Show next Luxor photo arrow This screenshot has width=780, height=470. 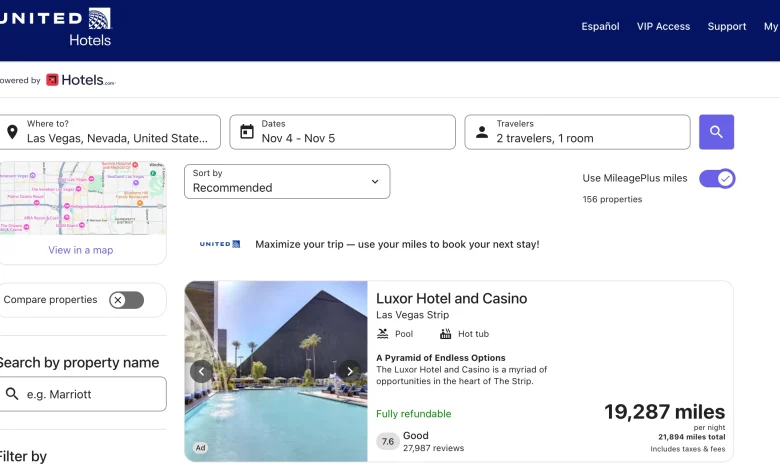(x=350, y=371)
